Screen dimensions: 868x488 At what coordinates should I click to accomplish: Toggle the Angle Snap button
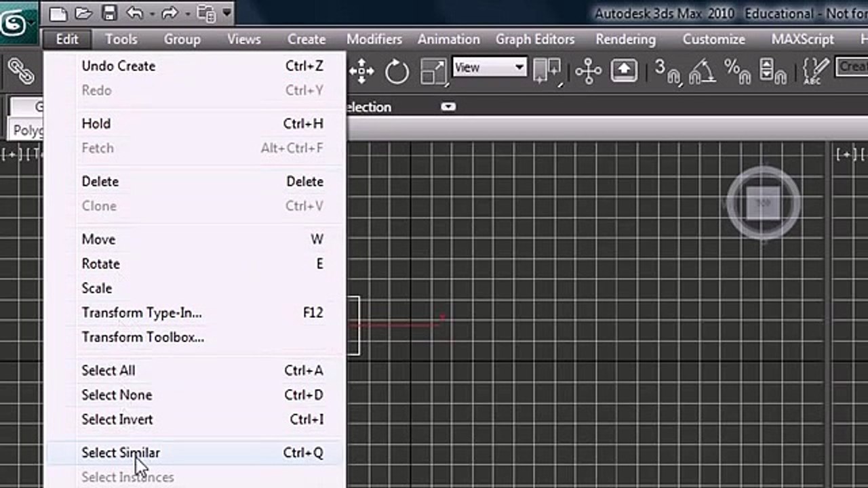702,70
